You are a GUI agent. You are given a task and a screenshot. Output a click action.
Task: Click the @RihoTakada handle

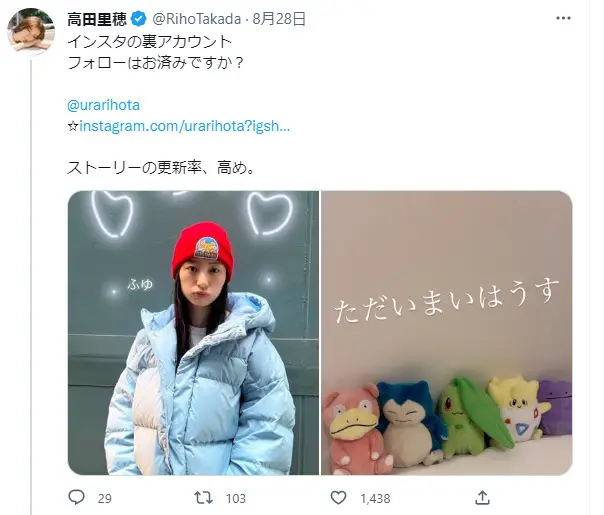(x=197, y=19)
